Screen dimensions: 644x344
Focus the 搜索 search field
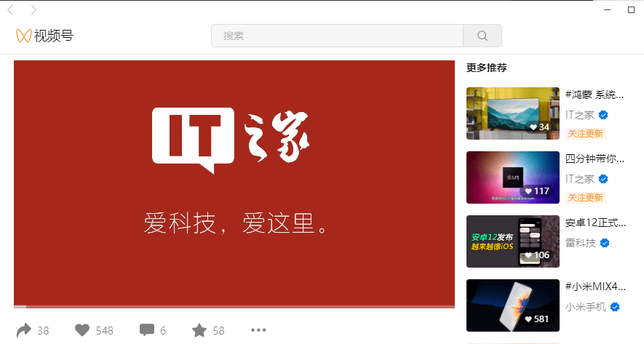click(337, 36)
